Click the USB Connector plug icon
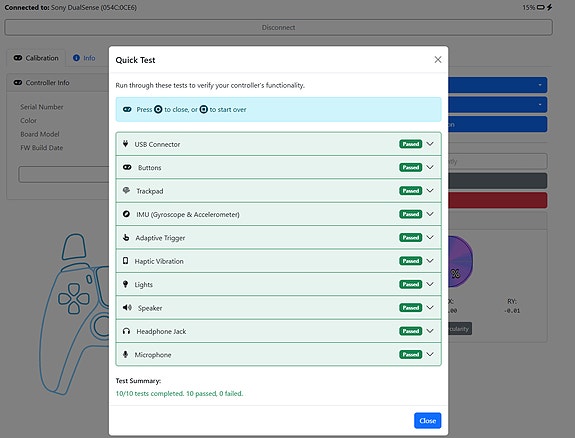The height and width of the screenshot is (438, 575). pyautogui.click(x=125, y=144)
